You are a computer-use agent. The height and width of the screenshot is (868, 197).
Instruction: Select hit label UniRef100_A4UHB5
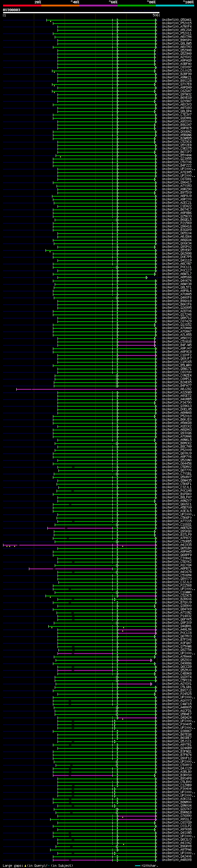tap(176, 399)
